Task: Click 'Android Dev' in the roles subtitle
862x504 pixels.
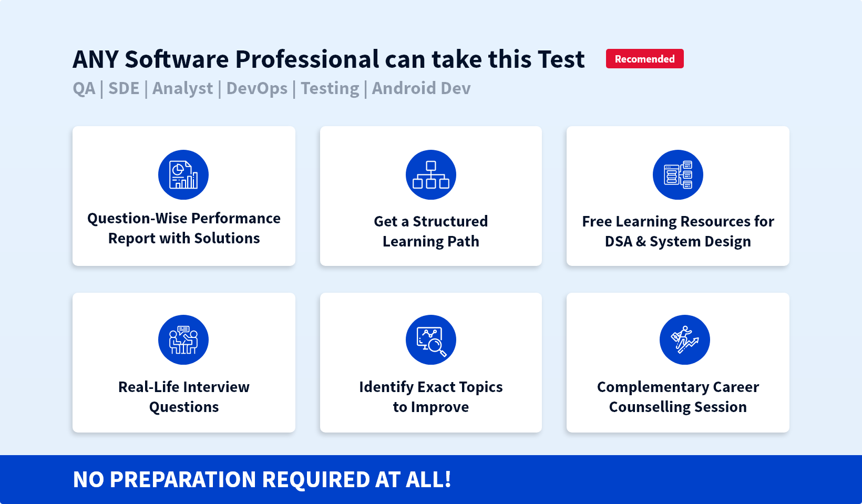Action: 421,88
